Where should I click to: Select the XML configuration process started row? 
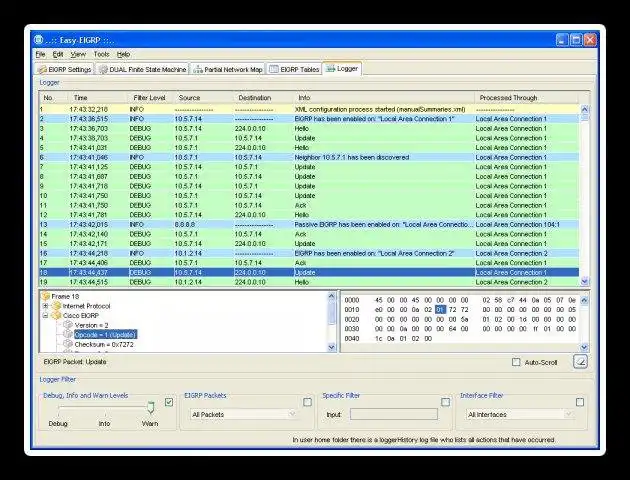coord(309,109)
